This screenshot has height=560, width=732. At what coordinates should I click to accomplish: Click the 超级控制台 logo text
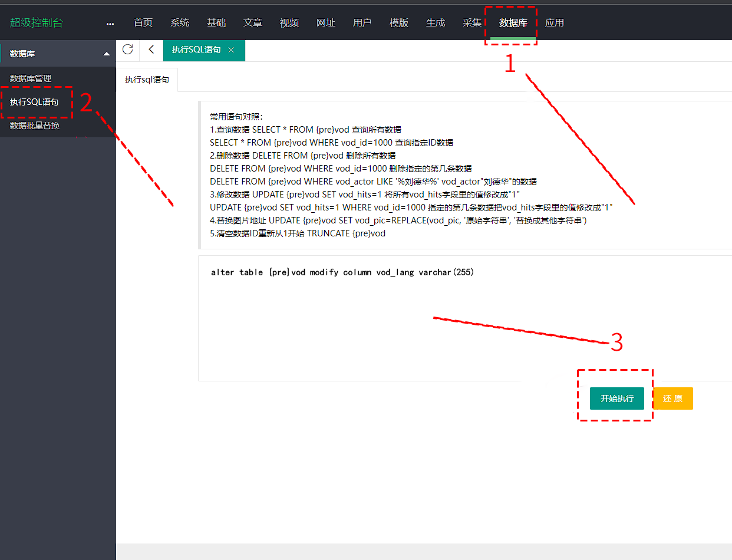click(37, 23)
